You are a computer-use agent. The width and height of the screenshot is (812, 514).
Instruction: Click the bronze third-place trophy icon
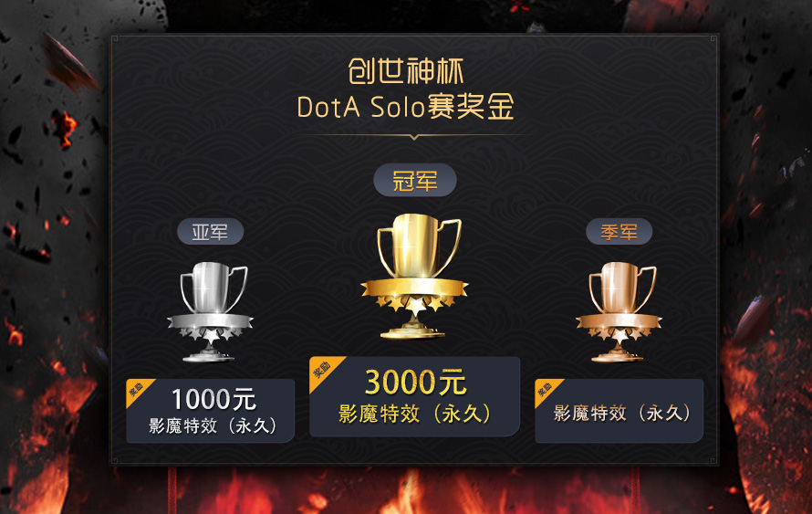point(619,311)
